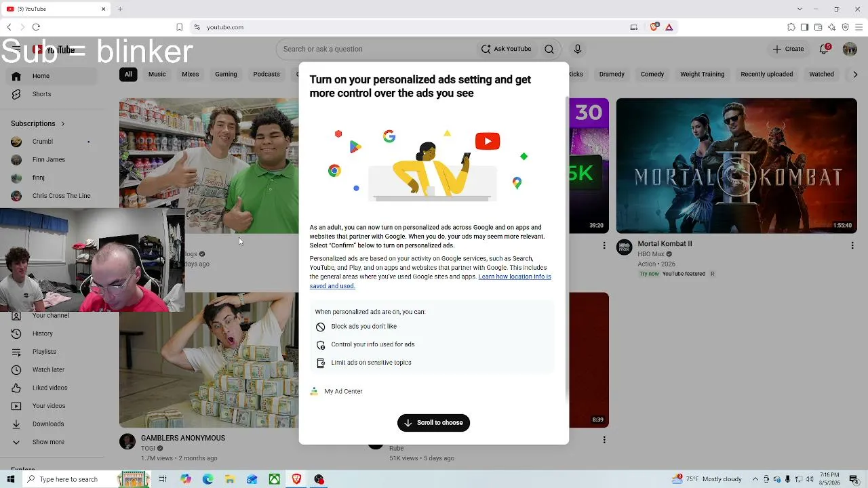Open Copilot from the taskbar
This screenshot has width=868, height=488.
[185, 479]
